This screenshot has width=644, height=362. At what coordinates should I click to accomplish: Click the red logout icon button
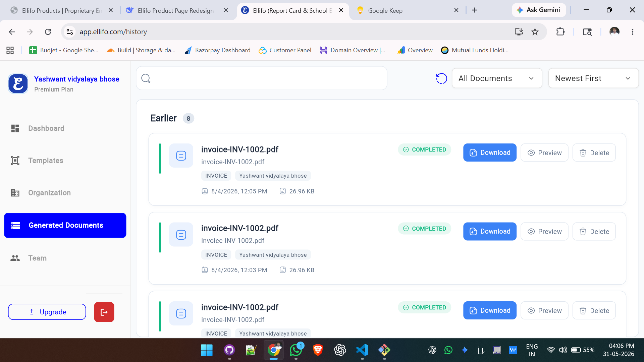coord(104,312)
